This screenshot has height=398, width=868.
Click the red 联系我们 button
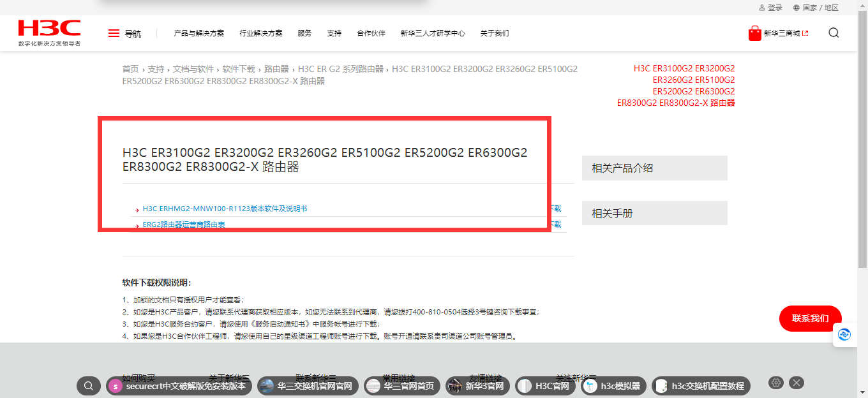point(811,318)
